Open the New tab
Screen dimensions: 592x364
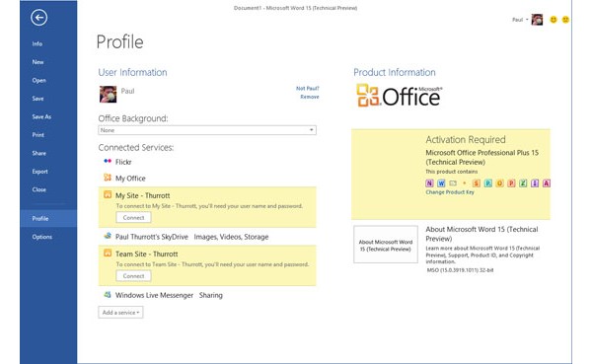tap(37, 62)
